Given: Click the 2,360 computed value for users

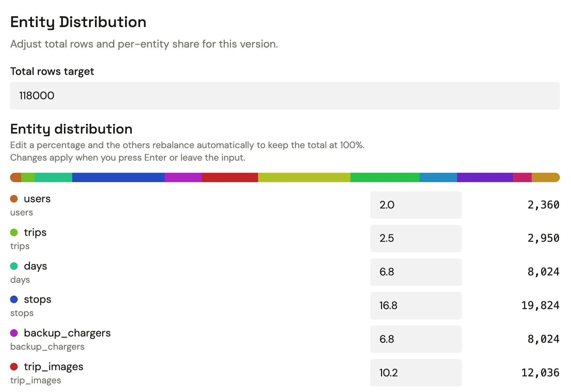Looking at the screenshot, I should pos(543,205).
